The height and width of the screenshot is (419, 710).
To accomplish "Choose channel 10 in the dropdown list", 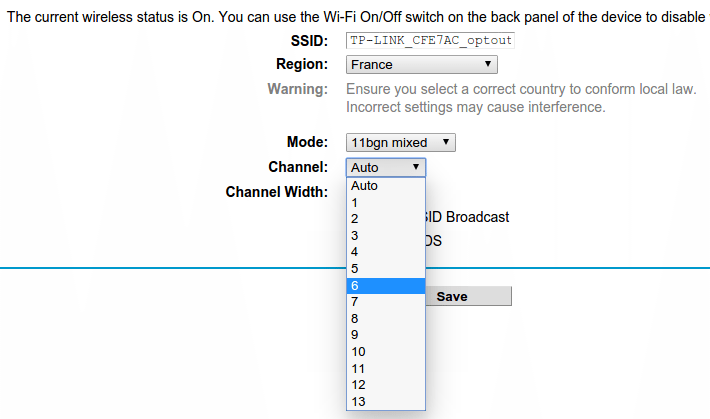I will [386, 352].
